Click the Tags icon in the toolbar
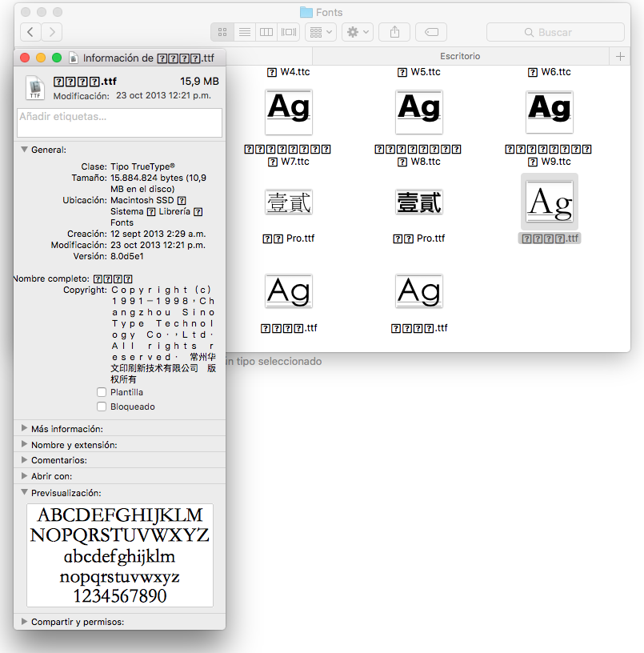 coord(431,32)
